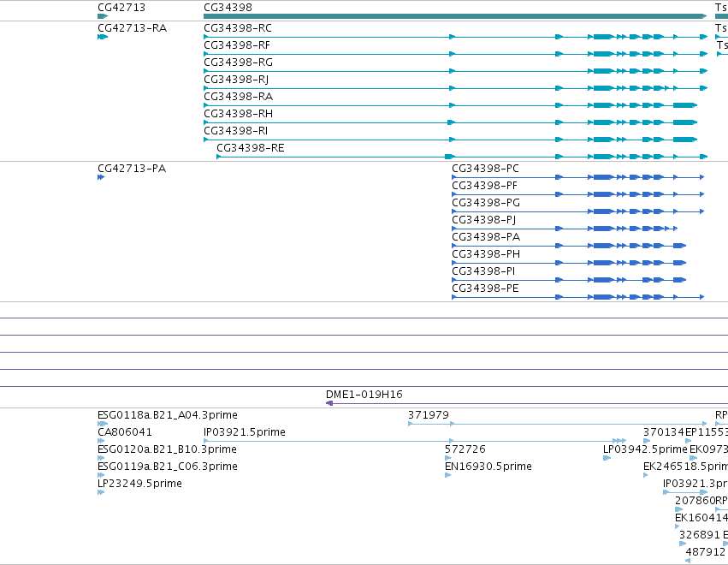Click the DME1-019H16 clone label
728x565 pixels.
coord(364,395)
